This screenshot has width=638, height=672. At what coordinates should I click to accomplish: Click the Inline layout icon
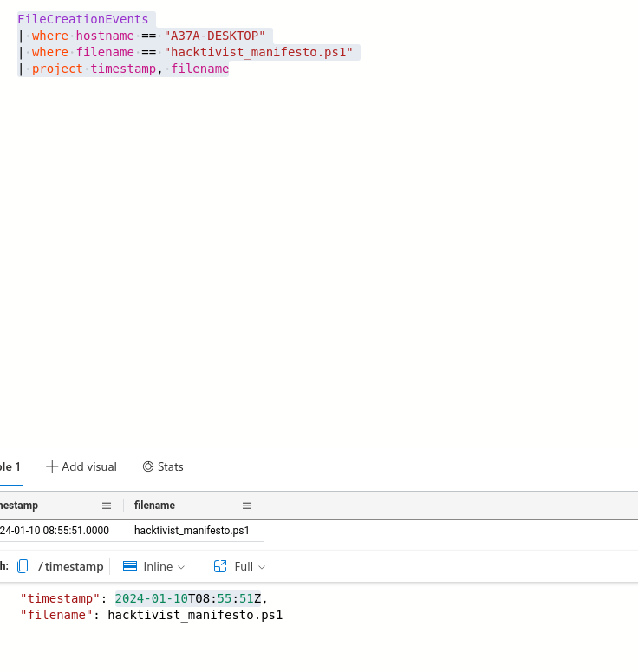coord(130,566)
